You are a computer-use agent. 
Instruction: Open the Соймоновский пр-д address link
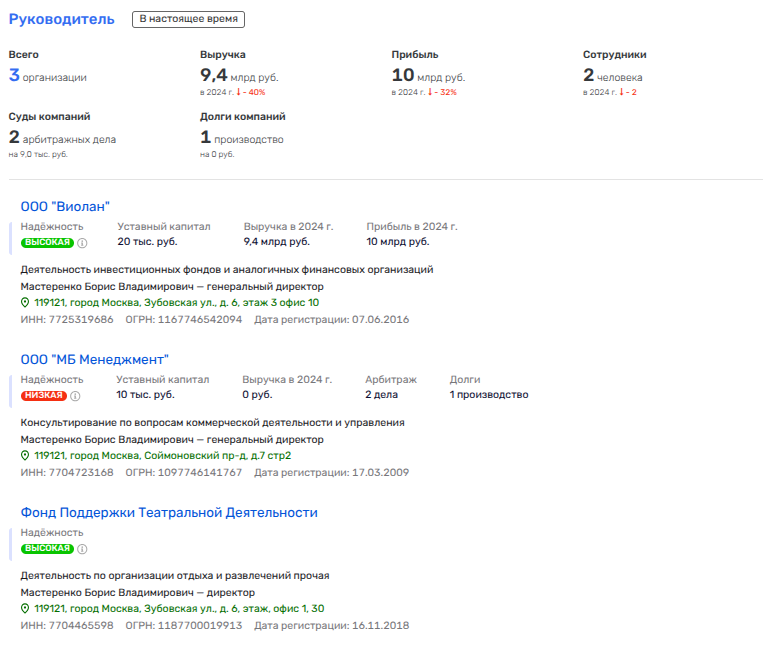pos(162,455)
